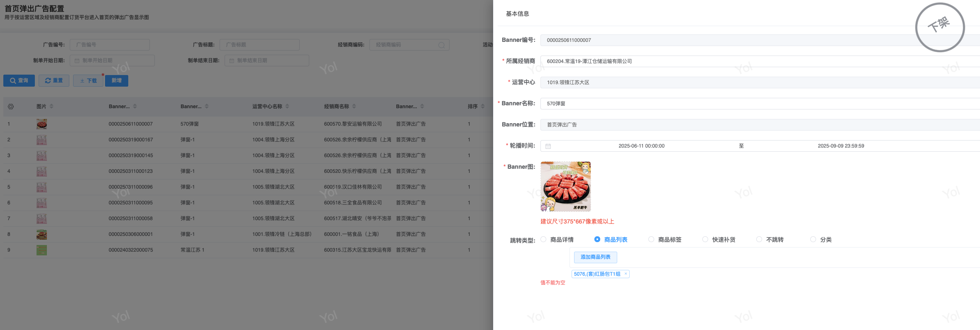Click the table settings gear icon
980x330 pixels.
tap(11, 107)
